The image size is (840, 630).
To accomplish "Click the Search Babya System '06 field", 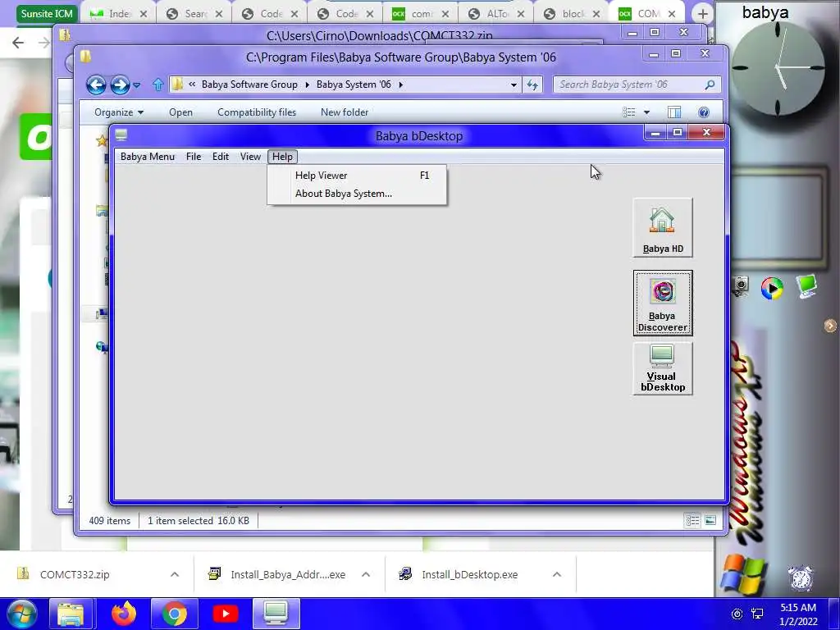I will (x=628, y=84).
